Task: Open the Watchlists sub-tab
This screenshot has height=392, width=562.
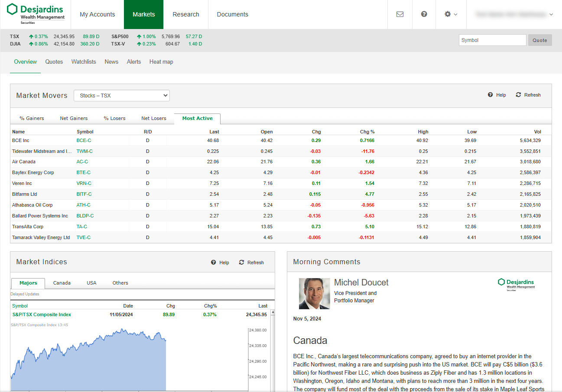Action: click(84, 62)
